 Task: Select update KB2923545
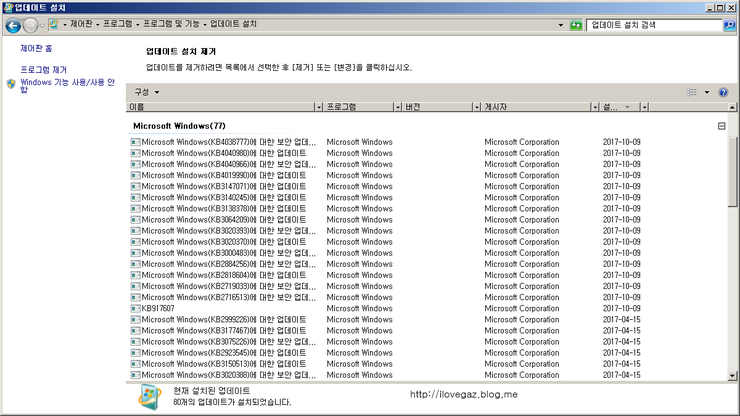point(386,353)
